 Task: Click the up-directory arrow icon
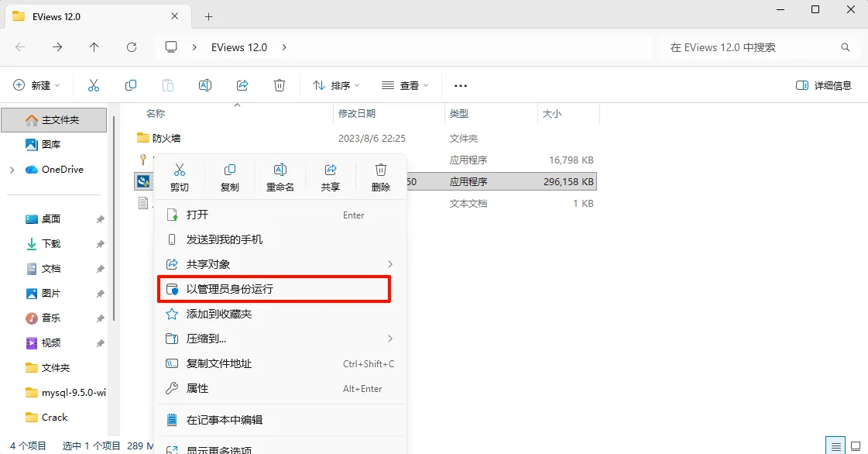click(x=94, y=47)
